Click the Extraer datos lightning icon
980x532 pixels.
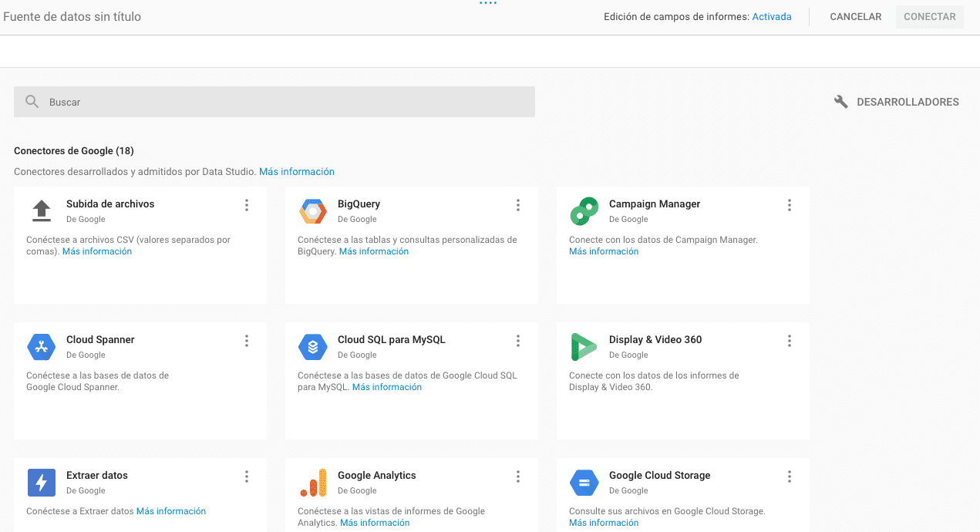coord(42,483)
